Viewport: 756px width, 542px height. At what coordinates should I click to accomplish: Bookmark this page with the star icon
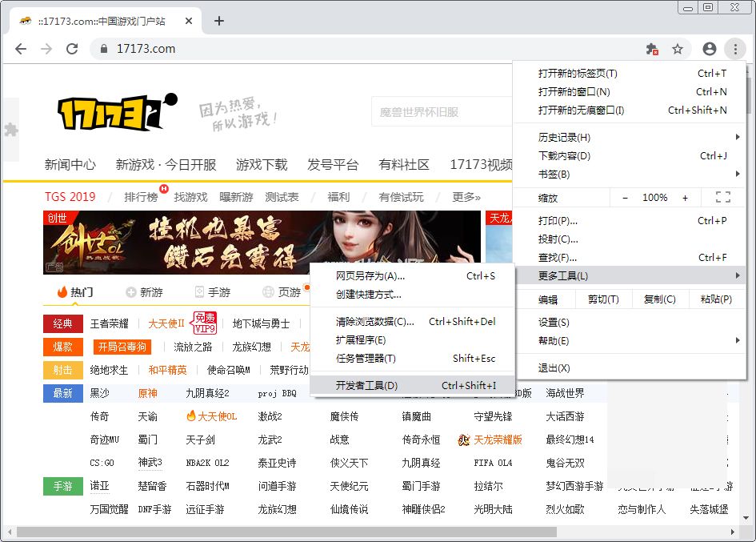point(678,49)
